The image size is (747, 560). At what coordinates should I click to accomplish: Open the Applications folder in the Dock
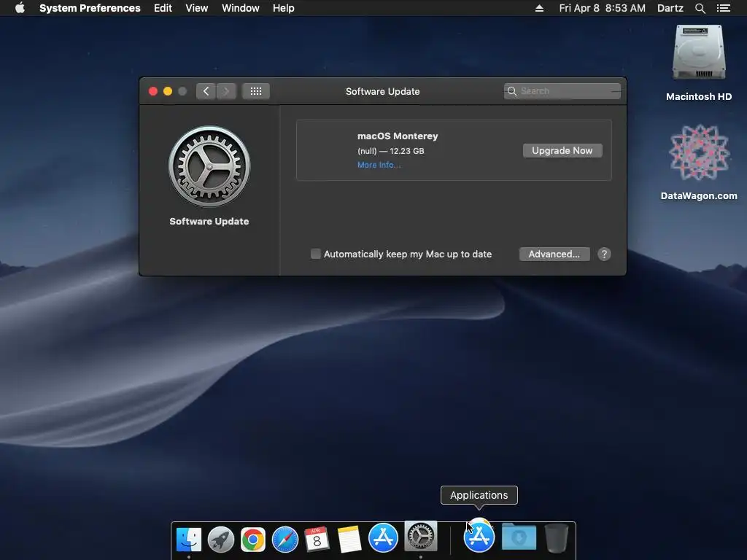click(479, 536)
